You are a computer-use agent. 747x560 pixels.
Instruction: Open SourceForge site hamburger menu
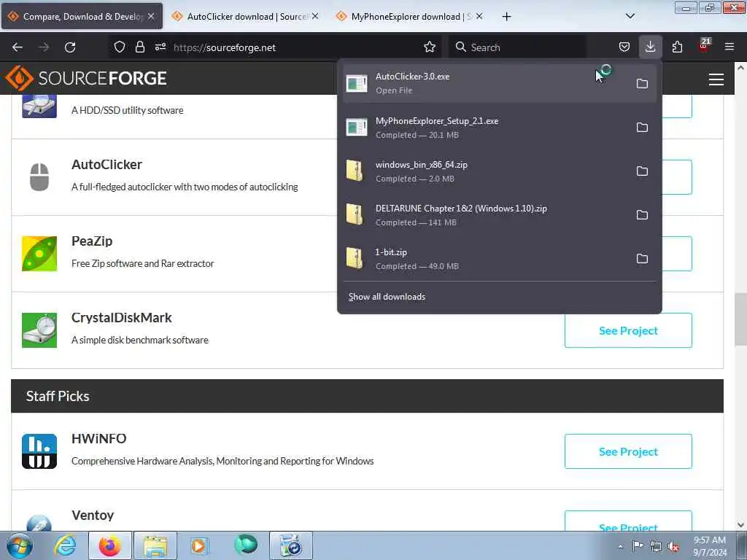click(716, 79)
